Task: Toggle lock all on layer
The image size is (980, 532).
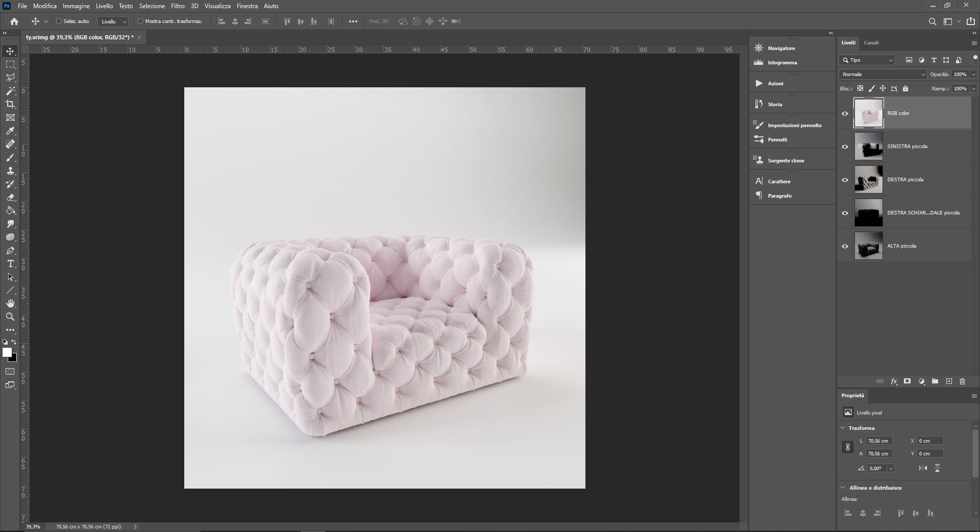Action: coord(905,88)
